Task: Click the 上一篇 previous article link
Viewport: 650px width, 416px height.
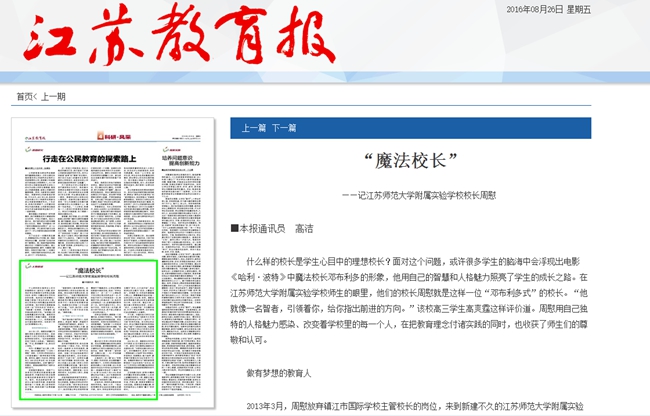Action: point(254,128)
